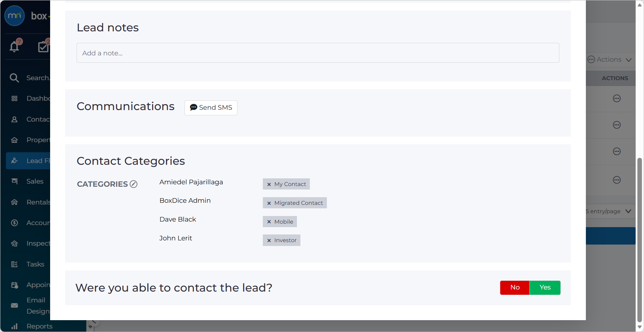644x332 pixels.
Task: Remove the Investor category tag
Action: tap(269, 240)
